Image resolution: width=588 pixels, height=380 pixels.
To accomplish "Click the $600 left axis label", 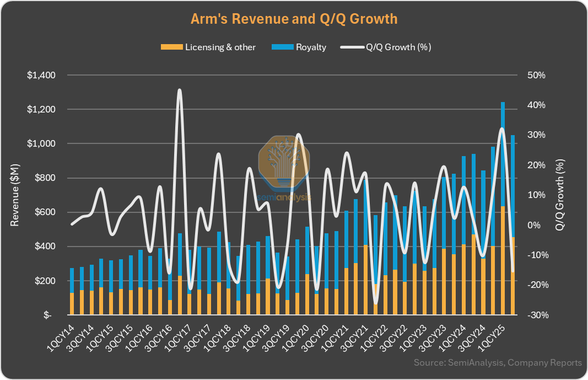I will pyautogui.click(x=45, y=212).
